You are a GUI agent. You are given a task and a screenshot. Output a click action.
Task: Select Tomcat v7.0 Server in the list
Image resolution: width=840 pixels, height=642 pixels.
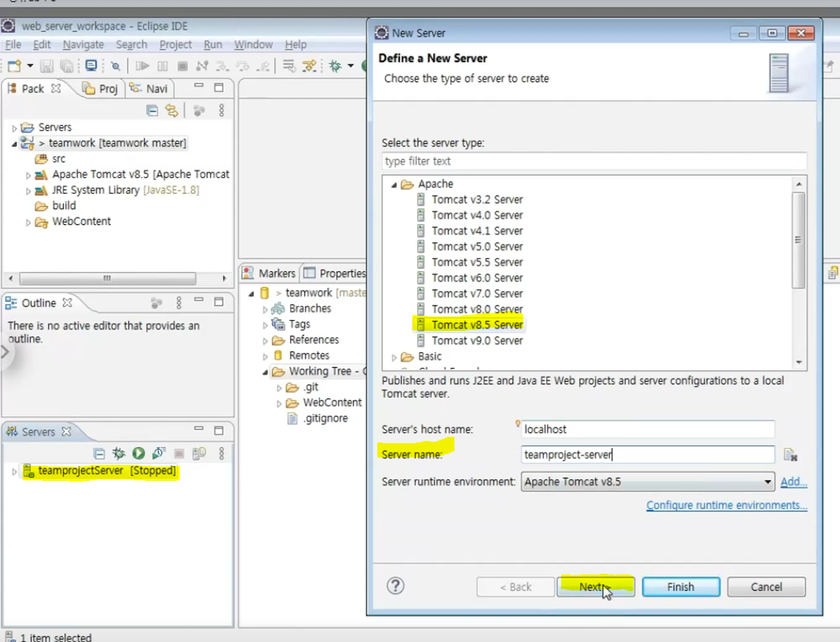point(477,294)
